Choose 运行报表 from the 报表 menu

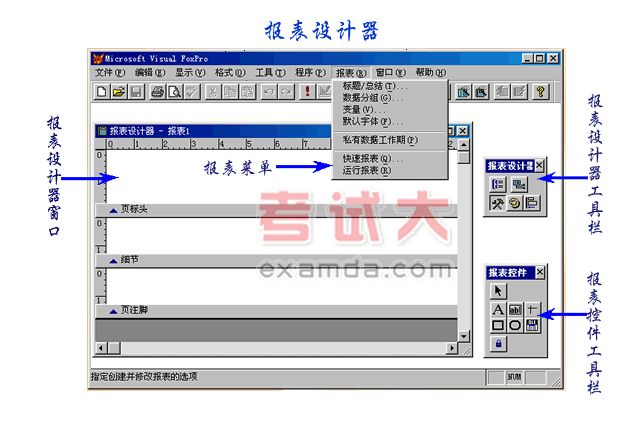[x=390, y=170]
